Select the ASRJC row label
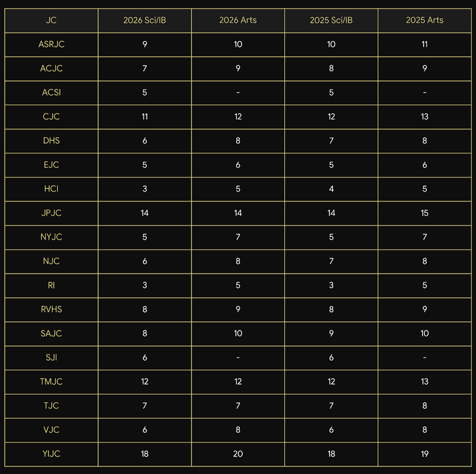This screenshot has height=474, width=476. point(51,44)
